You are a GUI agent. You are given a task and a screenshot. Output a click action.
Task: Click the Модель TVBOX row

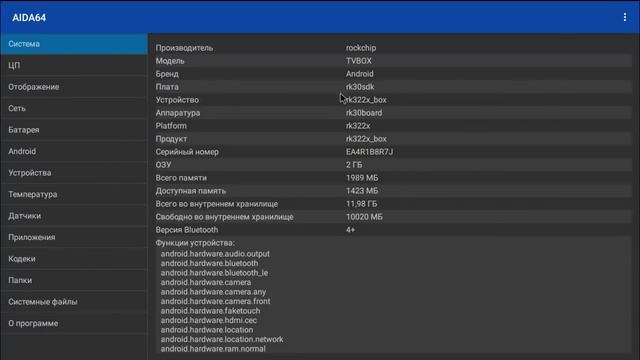pos(393,61)
